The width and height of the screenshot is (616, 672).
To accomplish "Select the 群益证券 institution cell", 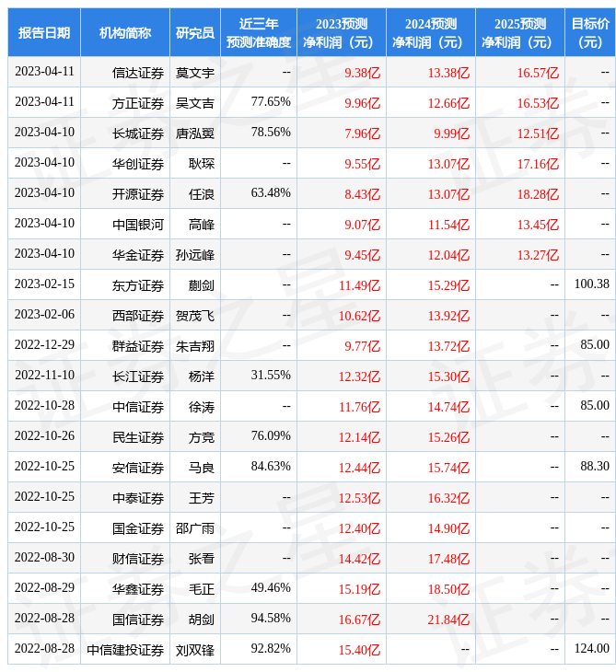I will [x=125, y=346].
